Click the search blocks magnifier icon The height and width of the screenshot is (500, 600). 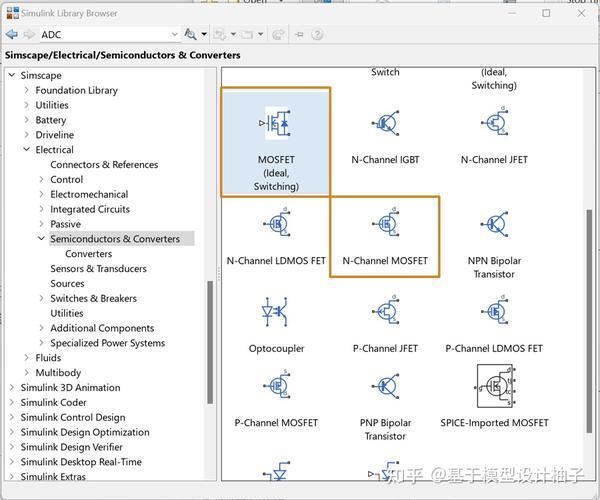tap(190, 34)
